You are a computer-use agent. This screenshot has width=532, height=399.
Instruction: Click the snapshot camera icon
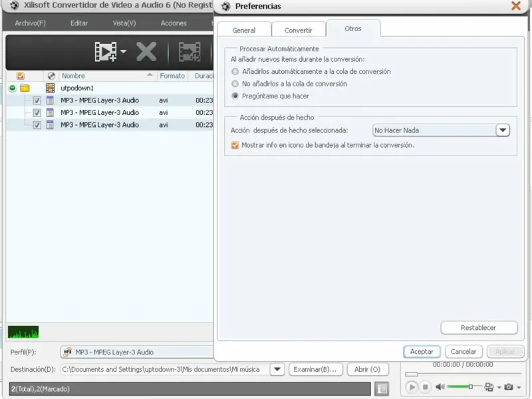(509, 387)
